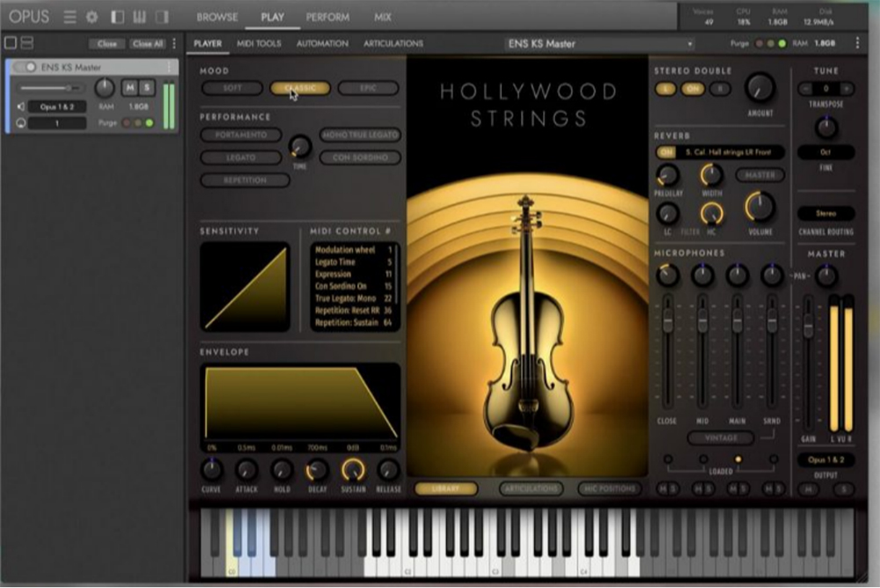Click the Master Pan knob
Image resolution: width=880 pixels, height=588 pixels.
(x=825, y=276)
